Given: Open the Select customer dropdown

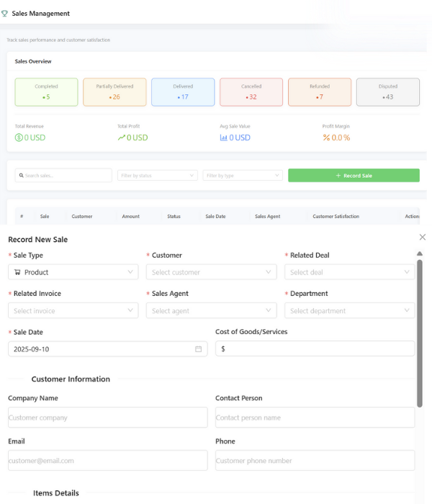Looking at the screenshot, I should click(x=211, y=272).
